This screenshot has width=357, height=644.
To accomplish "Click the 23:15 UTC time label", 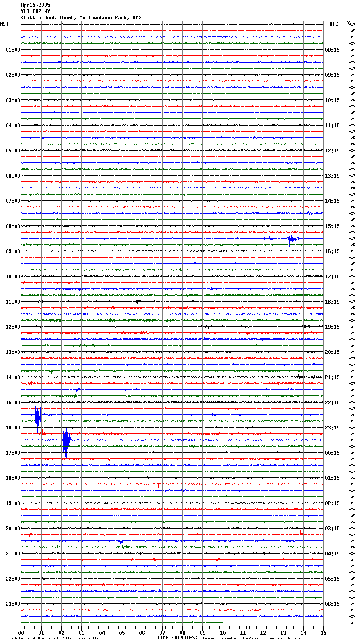I will click(x=332, y=428).
